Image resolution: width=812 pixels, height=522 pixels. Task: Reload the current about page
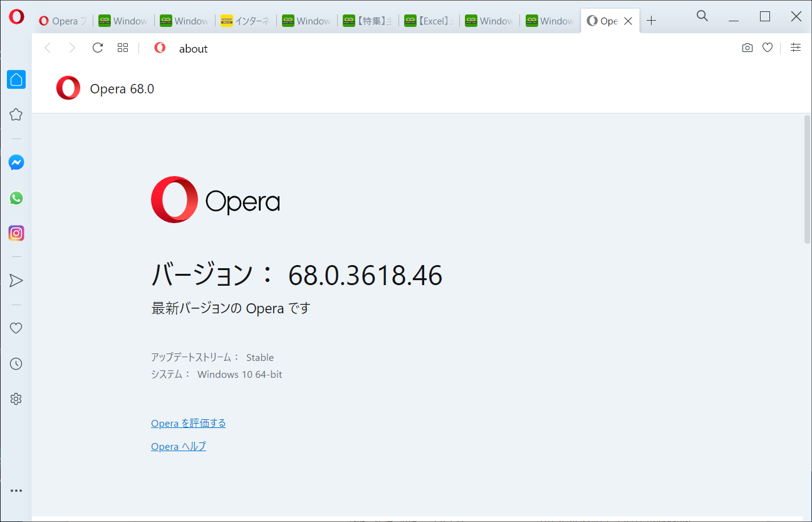click(x=97, y=47)
